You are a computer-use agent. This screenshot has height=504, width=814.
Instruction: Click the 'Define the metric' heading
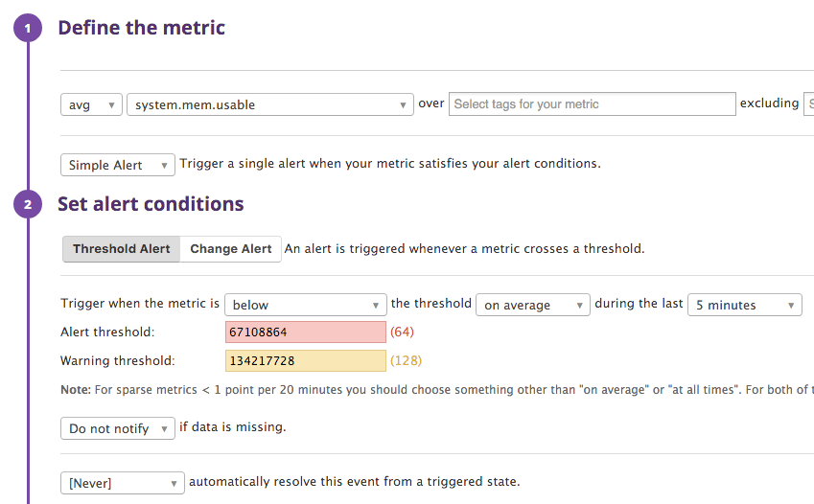click(x=141, y=28)
